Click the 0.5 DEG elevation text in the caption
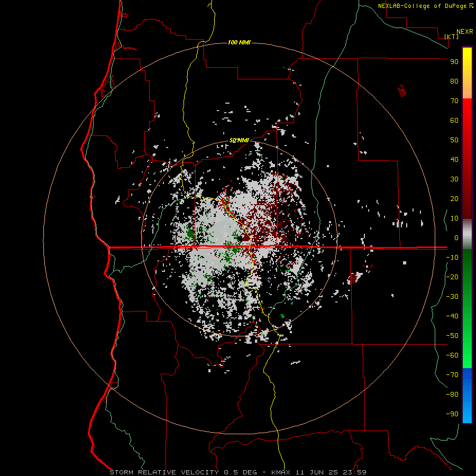Image resolution: width=476 pixels, height=476 pixels. (240, 472)
